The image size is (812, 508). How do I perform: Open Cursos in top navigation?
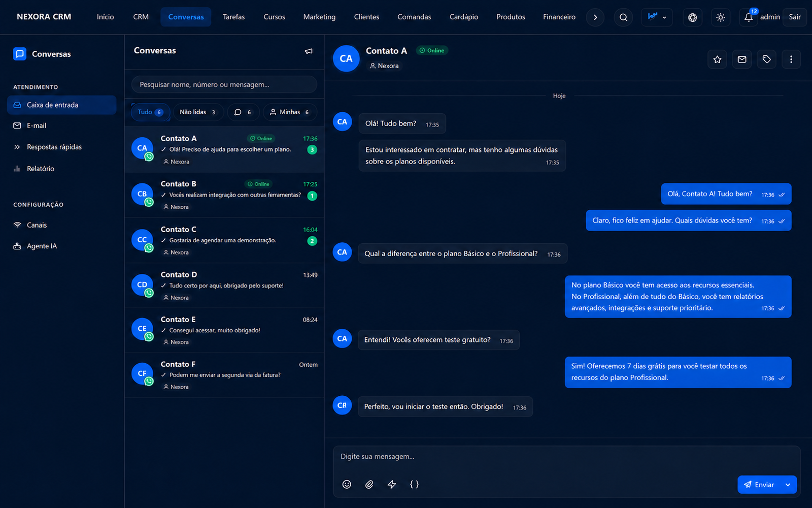274,17
